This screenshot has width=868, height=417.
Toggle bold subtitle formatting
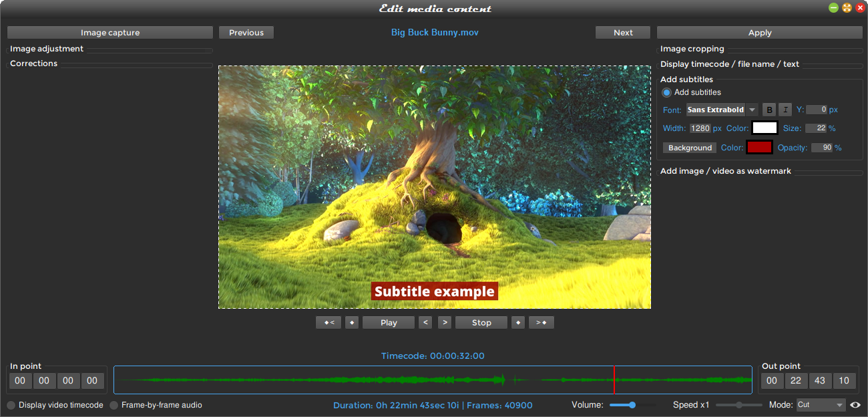click(x=769, y=110)
